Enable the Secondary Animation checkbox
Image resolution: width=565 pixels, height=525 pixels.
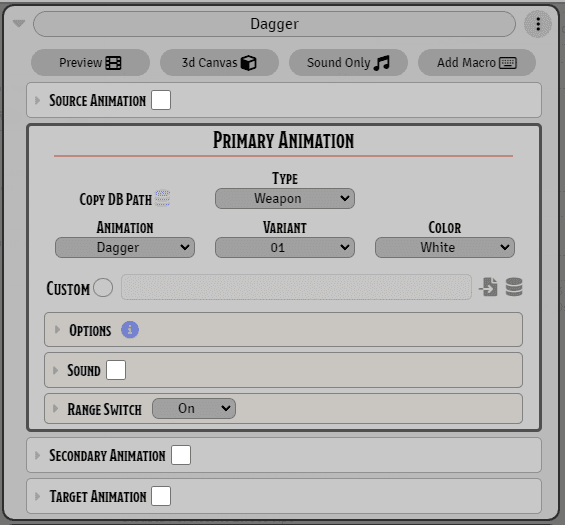tap(181, 455)
